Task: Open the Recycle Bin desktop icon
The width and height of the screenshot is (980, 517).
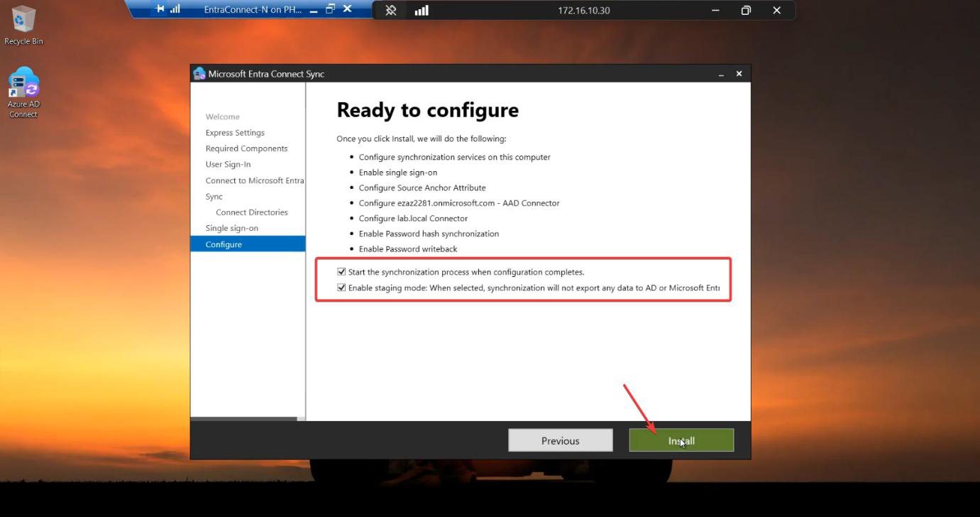Action: click(x=23, y=26)
